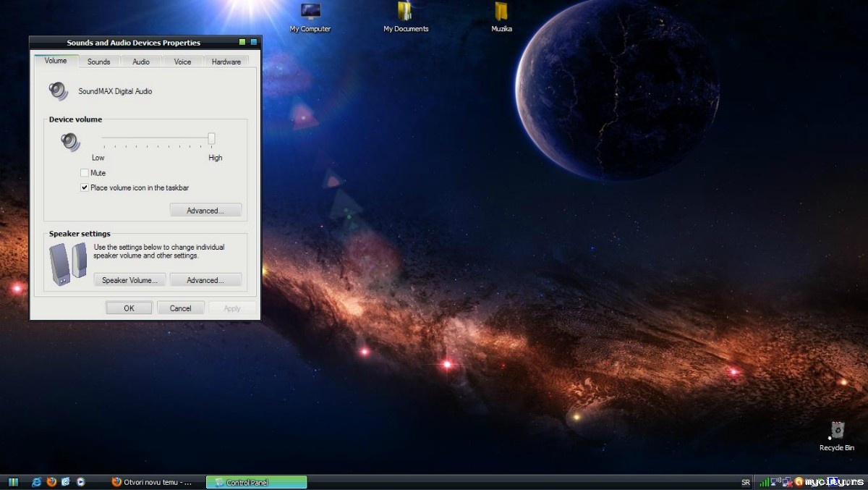Launch Firefox from quick launch bar
The width and height of the screenshot is (868, 490).
51,482
